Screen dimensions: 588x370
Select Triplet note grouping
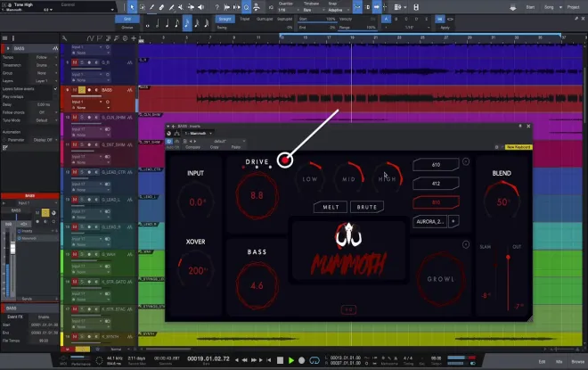tap(244, 19)
